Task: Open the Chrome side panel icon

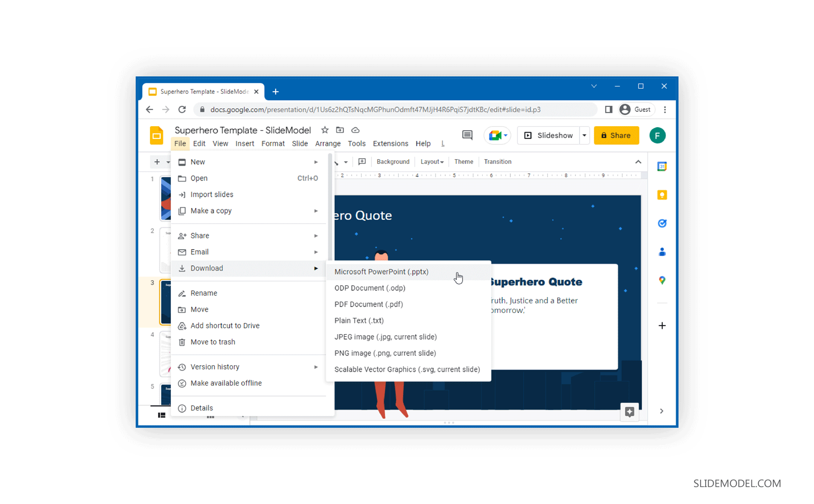Action: (x=608, y=109)
